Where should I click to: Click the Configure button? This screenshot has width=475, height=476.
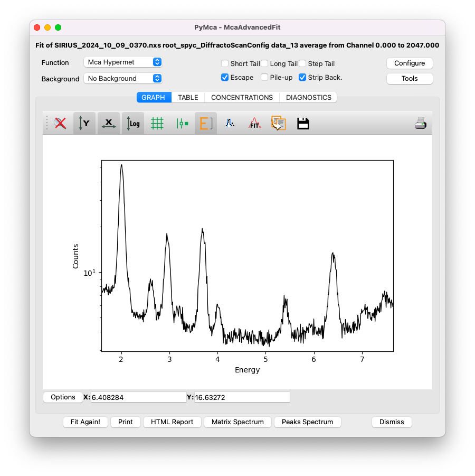[x=410, y=63]
